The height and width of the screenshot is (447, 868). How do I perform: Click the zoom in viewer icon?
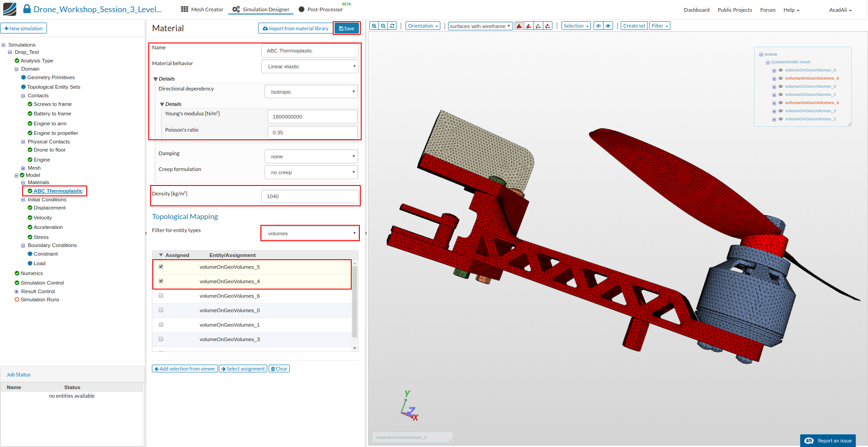(x=374, y=26)
